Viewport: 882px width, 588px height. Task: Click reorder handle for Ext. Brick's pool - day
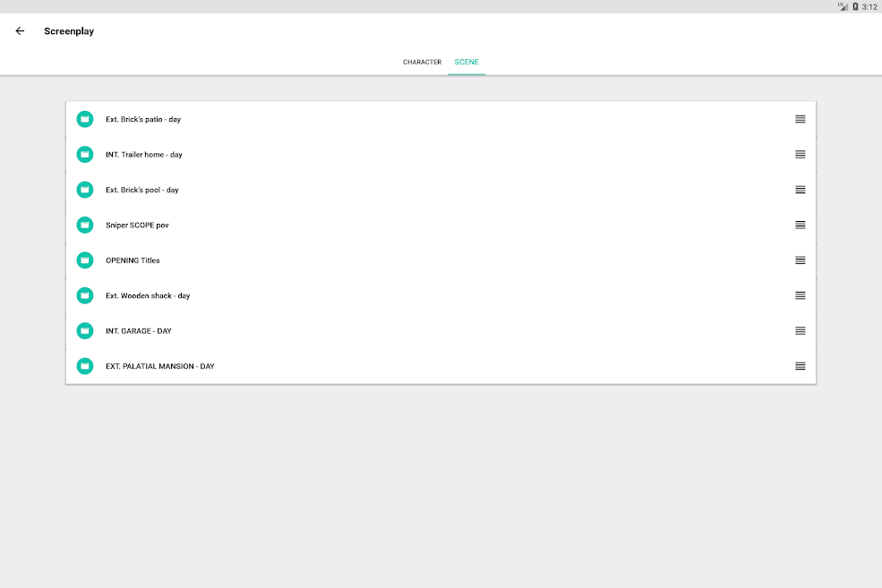click(x=800, y=190)
